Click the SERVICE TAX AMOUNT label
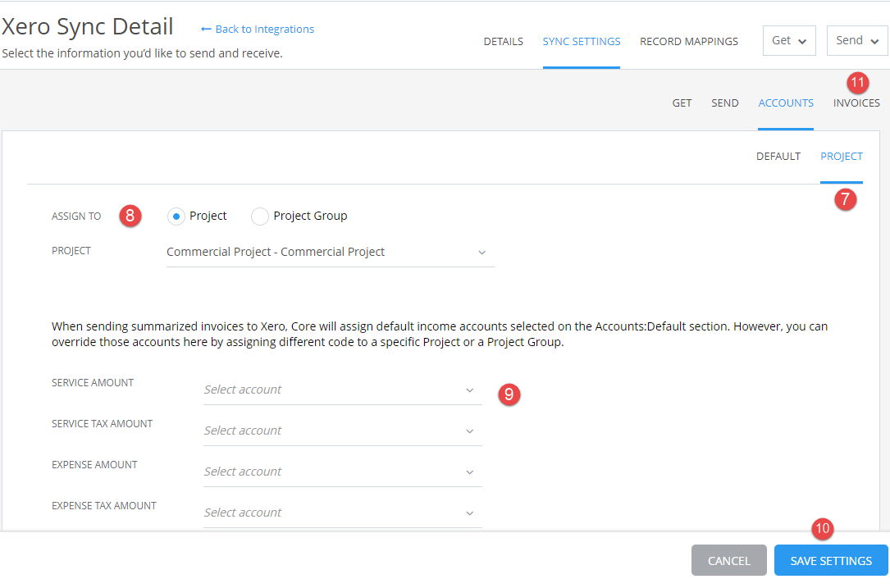890x588 pixels. [x=103, y=424]
